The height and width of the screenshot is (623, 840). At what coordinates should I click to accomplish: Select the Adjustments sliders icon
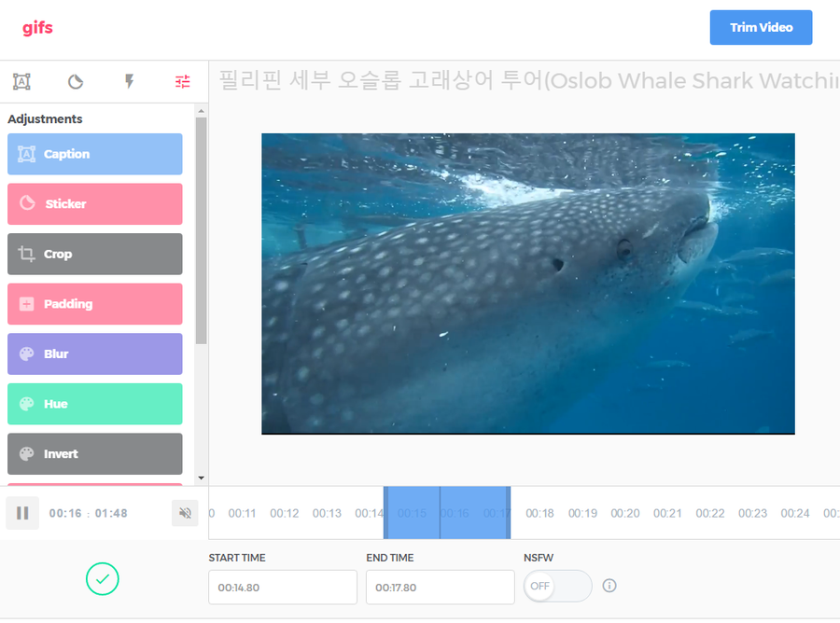click(182, 82)
